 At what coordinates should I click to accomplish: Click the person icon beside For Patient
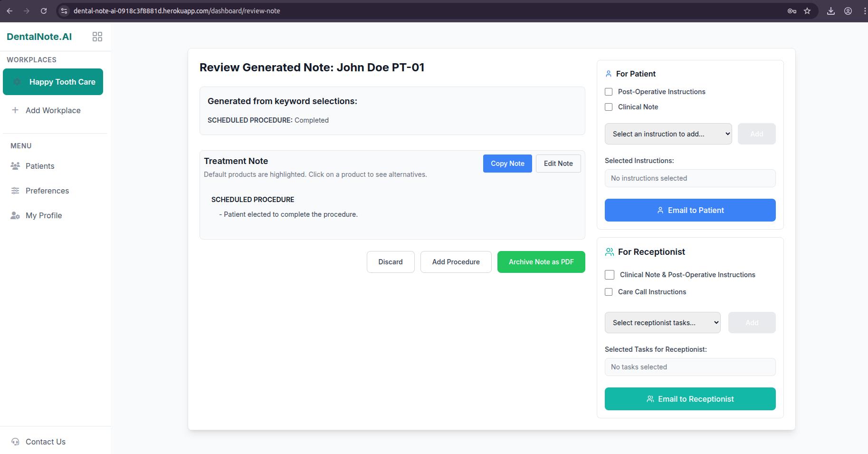[x=609, y=74]
